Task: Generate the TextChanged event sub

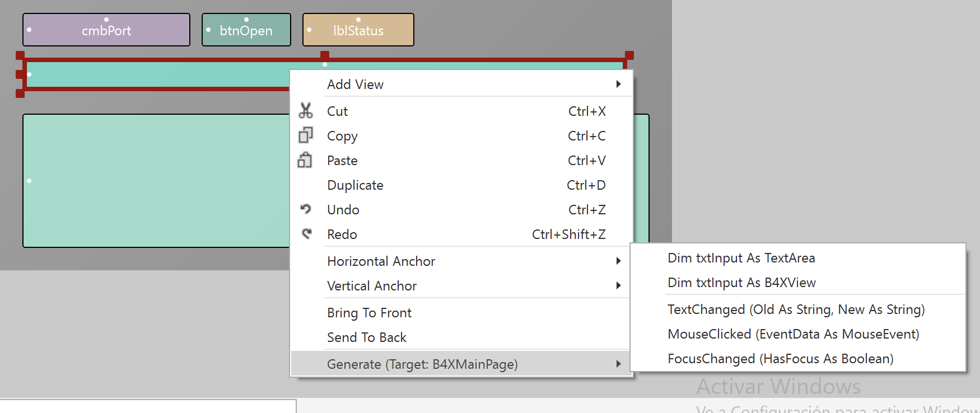Action: coord(796,309)
